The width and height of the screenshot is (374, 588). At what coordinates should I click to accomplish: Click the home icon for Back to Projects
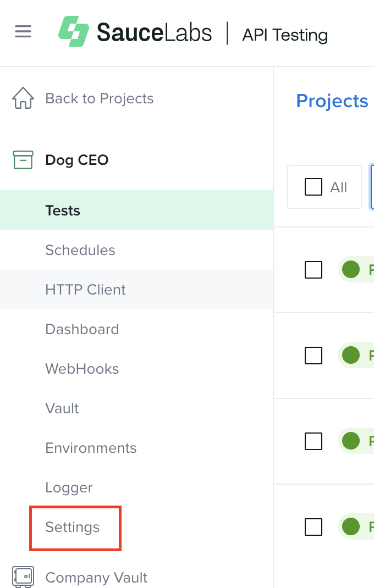pos(23,99)
